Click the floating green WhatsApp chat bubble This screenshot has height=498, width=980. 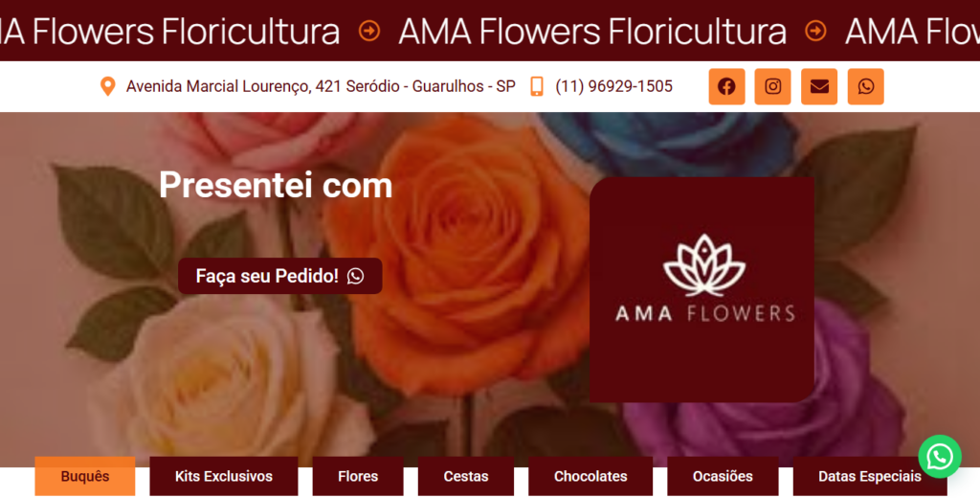pos(940,457)
